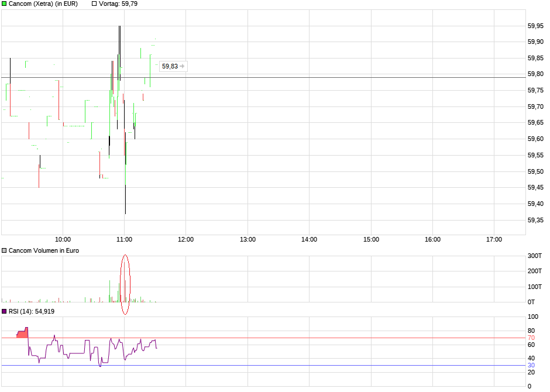Viewport: 550px width, 392px height.
Task: Click the RSI (14): 54,919 label
Action: pos(32,311)
